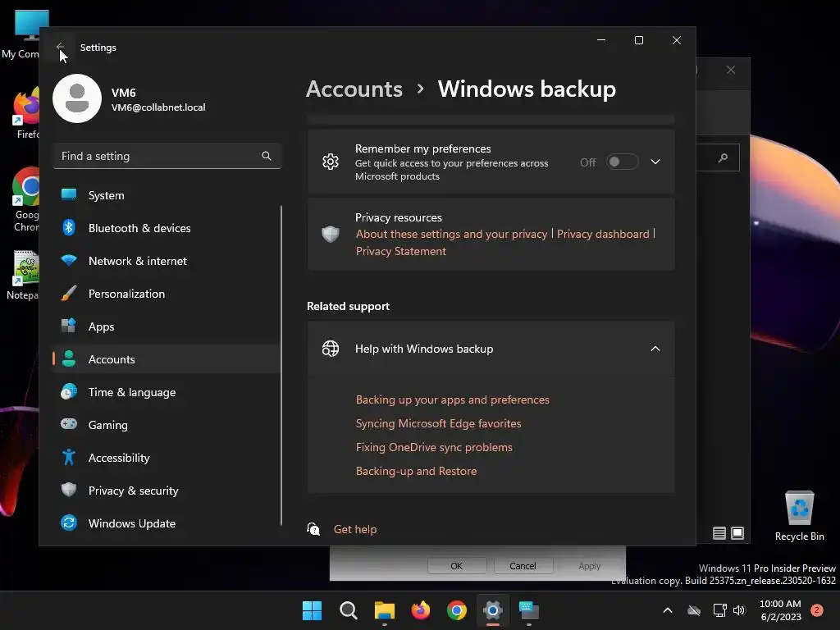Click the VM6@collabnet.local account email
Viewport: 840px width, 630px height.
(x=158, y=107)
